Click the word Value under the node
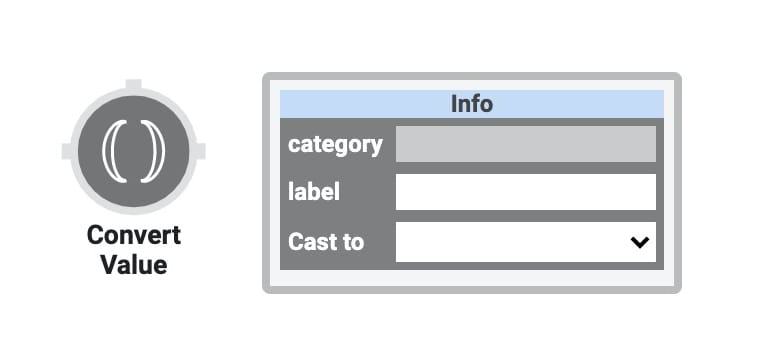 (x=134, y=265)
